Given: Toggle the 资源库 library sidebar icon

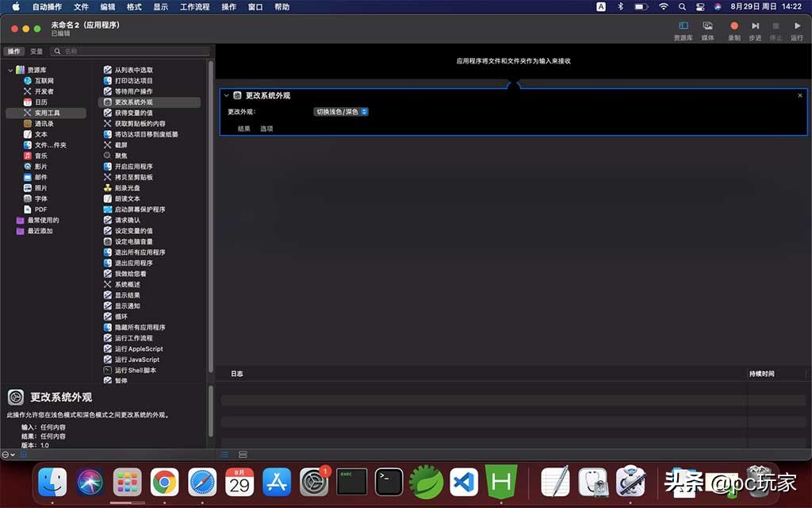Looking at the screenshot, I should click(683, 25).
